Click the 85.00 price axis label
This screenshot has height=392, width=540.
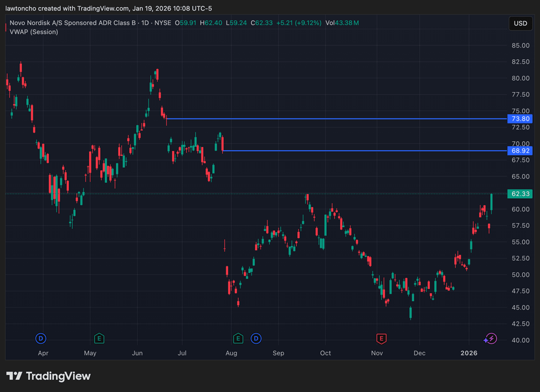pyautogui.click(x=521, y=45)
